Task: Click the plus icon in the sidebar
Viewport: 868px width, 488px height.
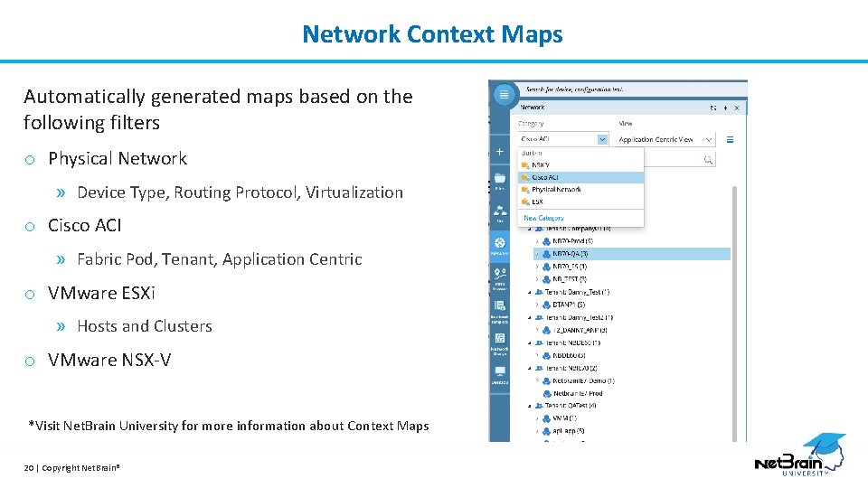Action: click(499, 152)
